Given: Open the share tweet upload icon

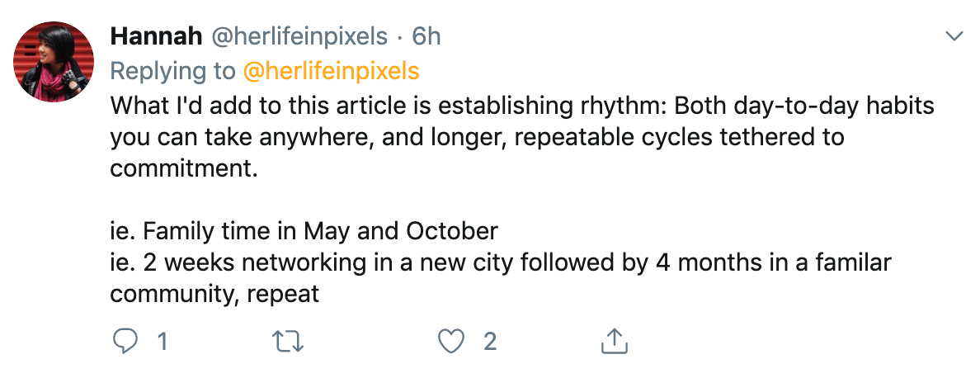Looking at the screenshot, I should 614,341.
